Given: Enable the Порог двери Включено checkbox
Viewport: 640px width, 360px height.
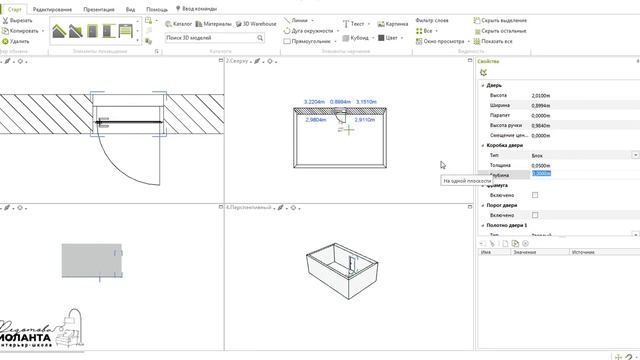Looking at the screenshot, I should (535, 215).
